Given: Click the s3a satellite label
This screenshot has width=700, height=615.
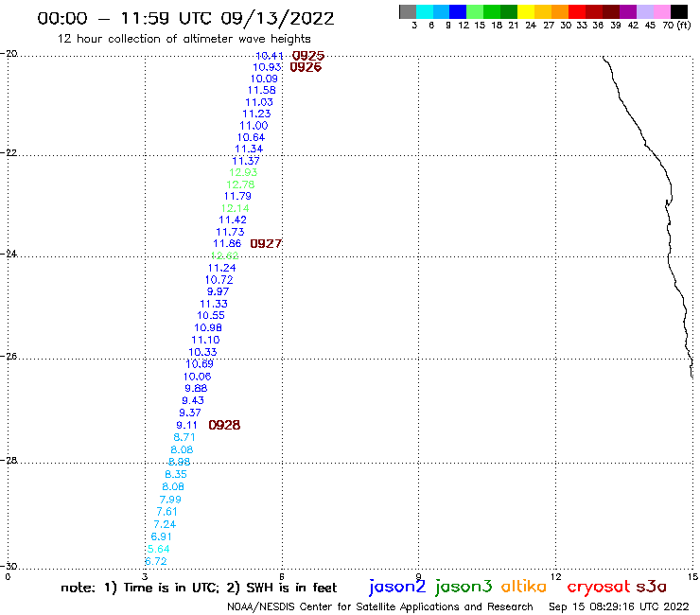Looking at the screenshot, I should point(652,587).
